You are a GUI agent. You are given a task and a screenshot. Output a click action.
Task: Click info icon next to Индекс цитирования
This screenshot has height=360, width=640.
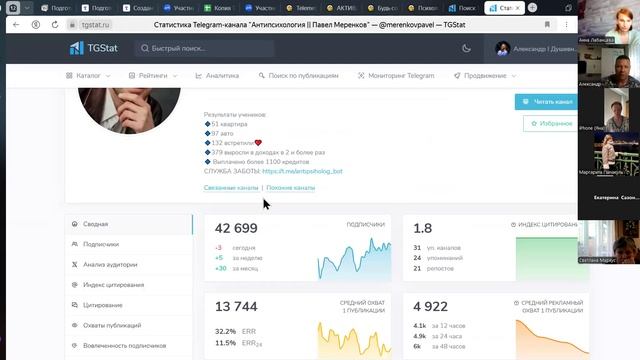pyautogui.click(x=513, y=224)
